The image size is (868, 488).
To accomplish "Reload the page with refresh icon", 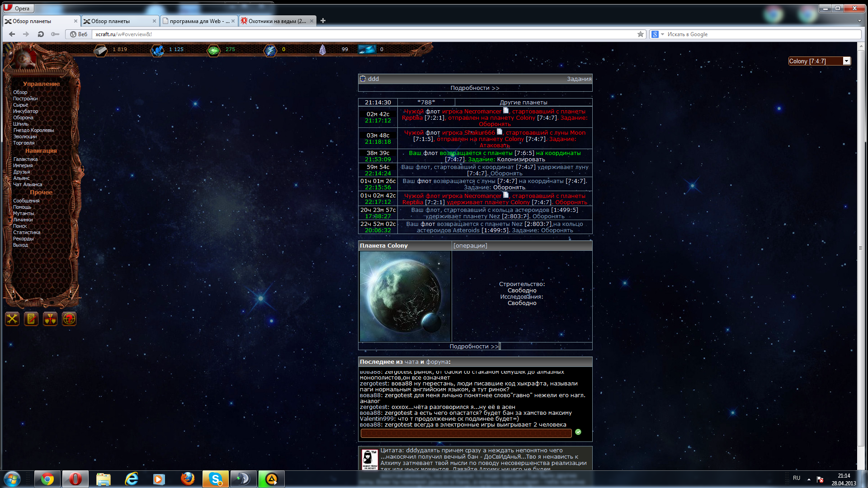I will [x=41, y=34].
